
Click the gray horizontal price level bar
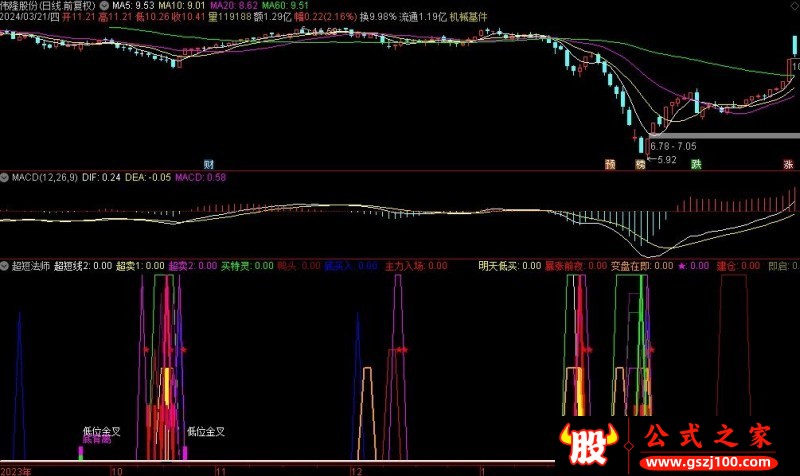[x=724, y=136]
